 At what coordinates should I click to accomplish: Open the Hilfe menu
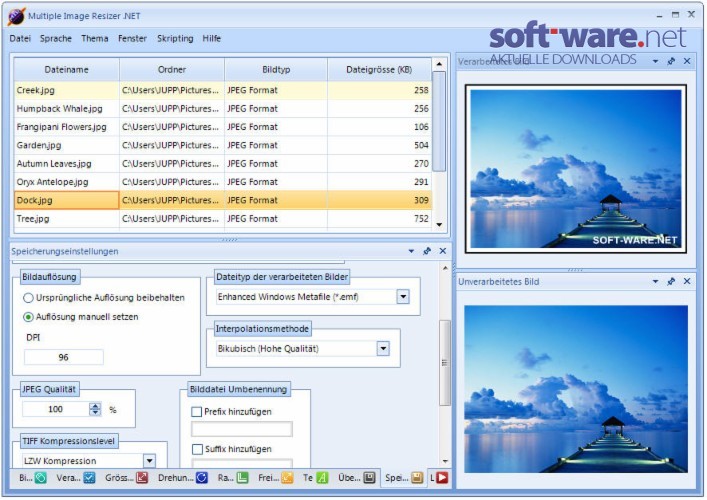(211, 39)
